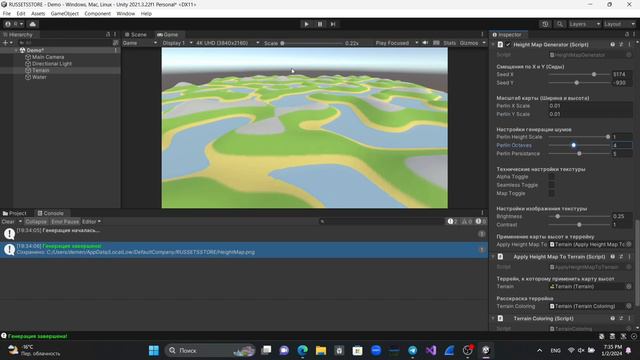The image size is (640, 360).
Task: Open Height Map Generator help icon
Action: pyautogui.click(x=613, y=44)
